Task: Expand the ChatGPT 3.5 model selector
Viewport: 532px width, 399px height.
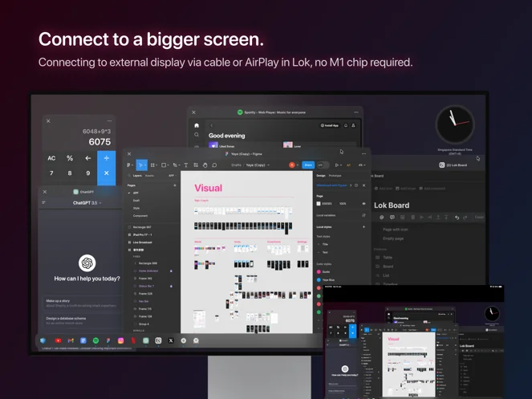Action: pos(86,202)
